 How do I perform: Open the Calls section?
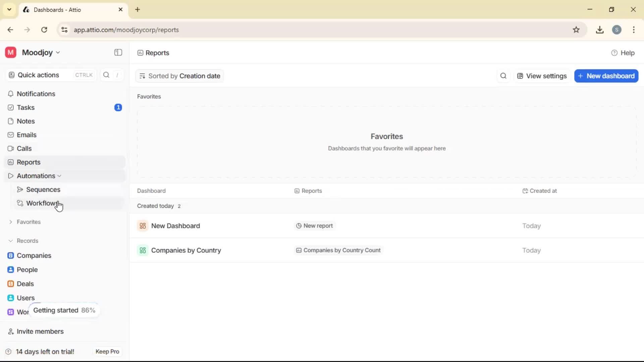(x=24, y=148)
